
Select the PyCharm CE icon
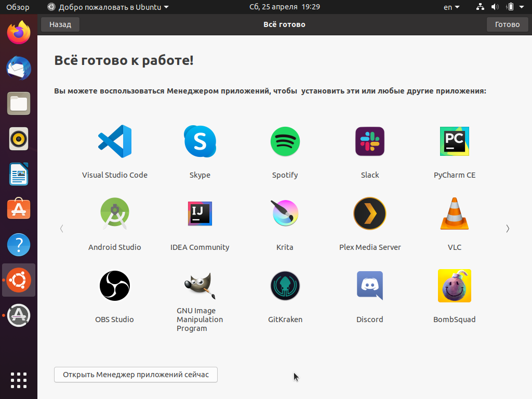[x=454, y=141]
